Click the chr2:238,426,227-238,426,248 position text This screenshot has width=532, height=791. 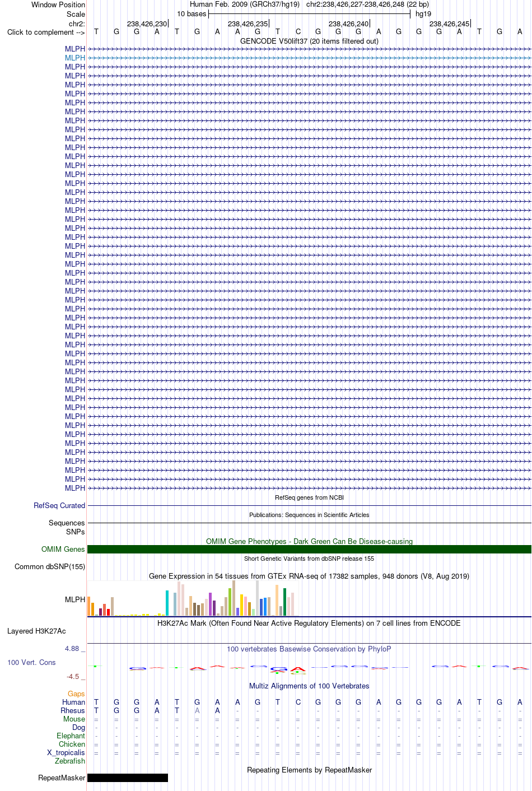click(367, 4)
